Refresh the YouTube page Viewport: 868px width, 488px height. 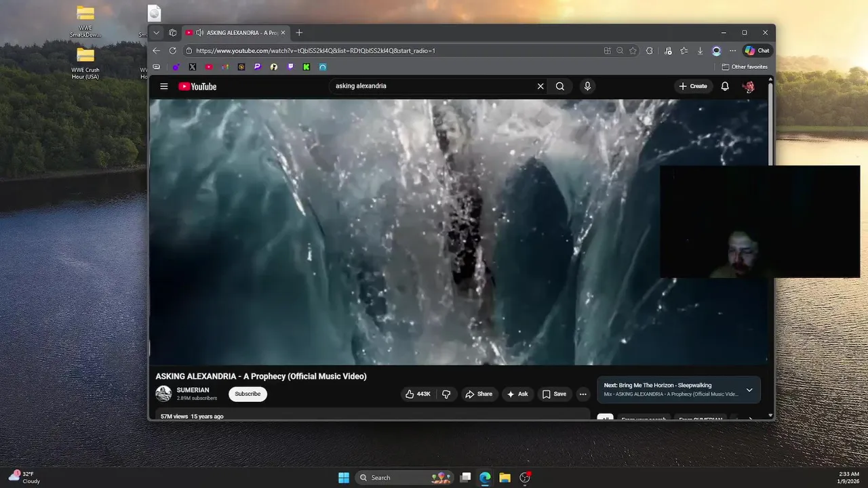(x=173, y=51)
